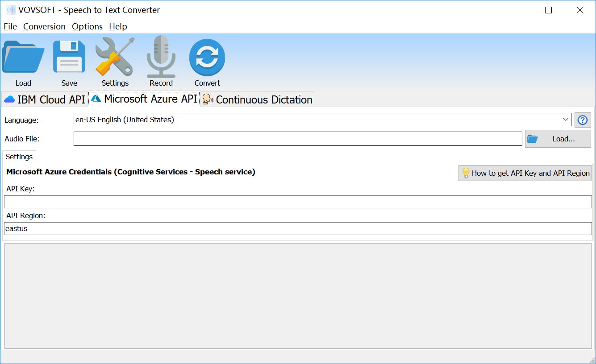Click the Load folder icon in toolbar
The image size is (596, 364).
click(23, 57)
